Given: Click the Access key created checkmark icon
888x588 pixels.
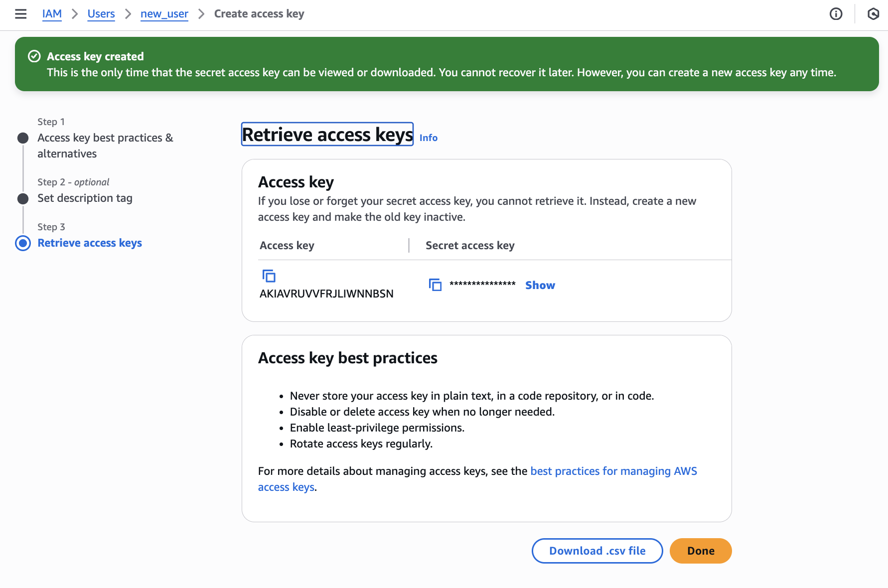Looking at the screenshot, I should pos(34,56).
